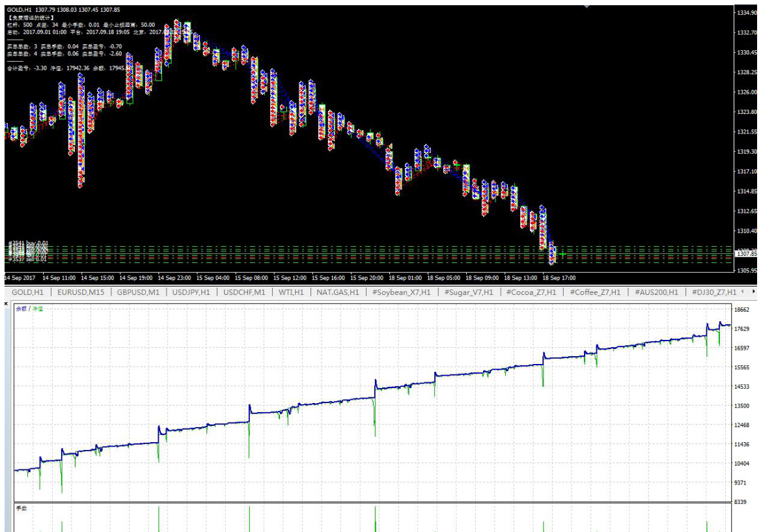Screen dimensions: 761x532
Task: Open the GBPUSD,M1 chart tab
Action: pyautogui.click(x=138, y=292)
